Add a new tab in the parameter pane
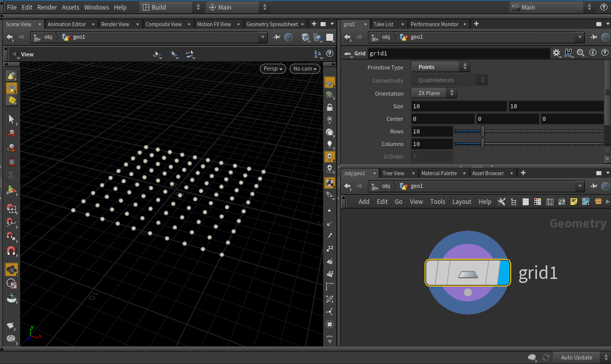611x364 pixels. (x=476, y=24)
